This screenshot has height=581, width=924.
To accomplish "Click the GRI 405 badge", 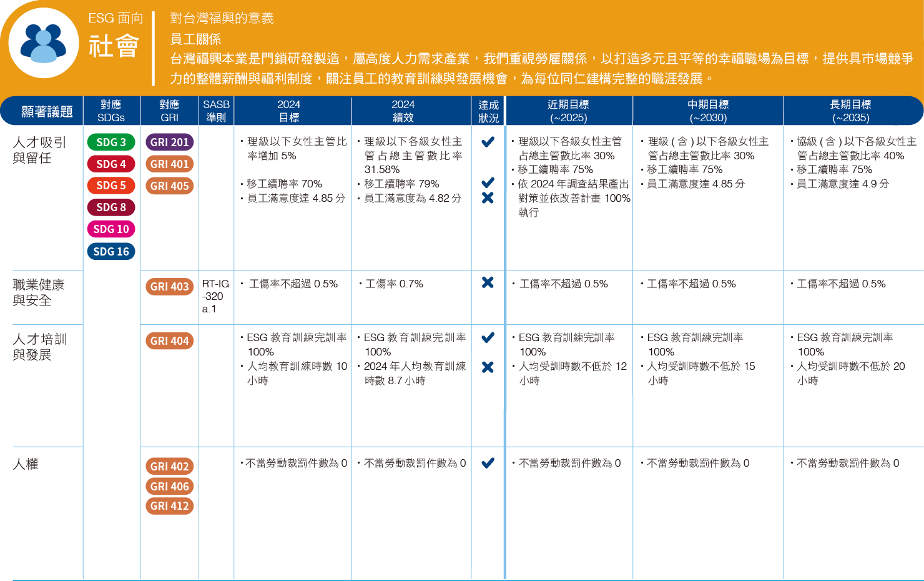I will 170,186.
